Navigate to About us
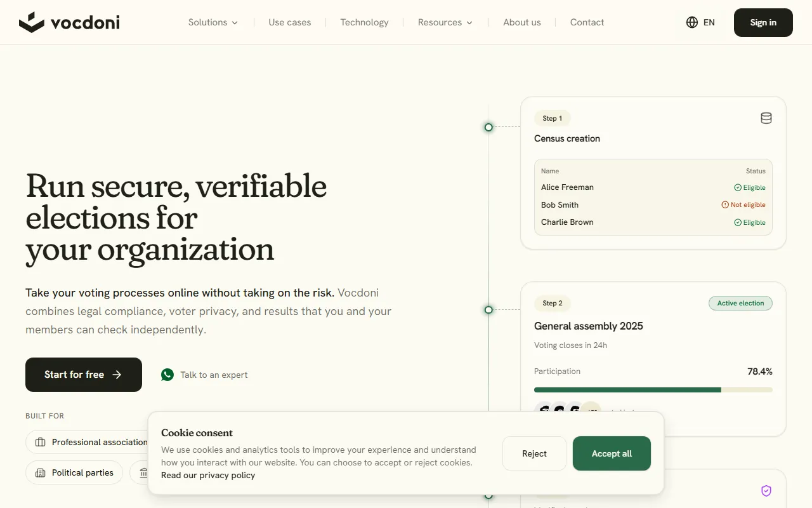Viewport: 812px width, 508px height. pos(522,22)
